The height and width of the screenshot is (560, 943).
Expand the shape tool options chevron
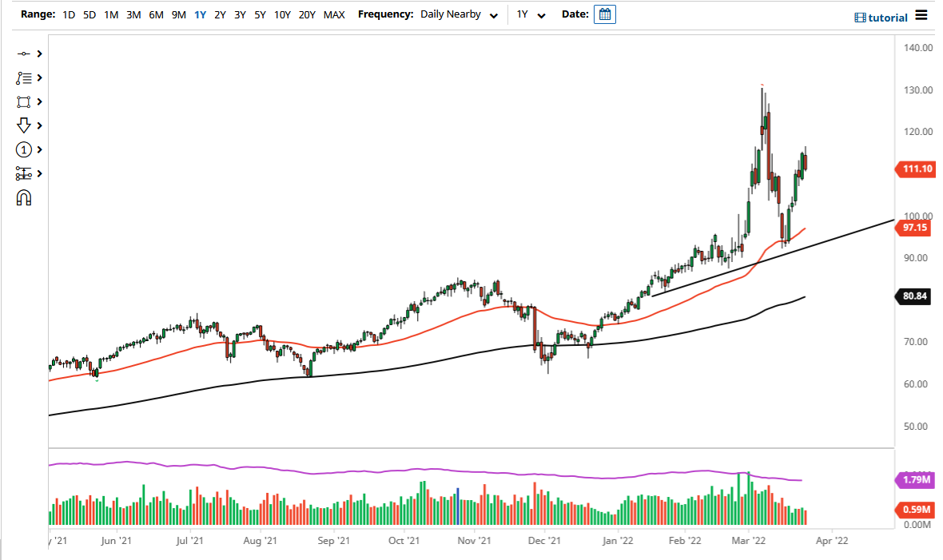(x=38, y=101)
